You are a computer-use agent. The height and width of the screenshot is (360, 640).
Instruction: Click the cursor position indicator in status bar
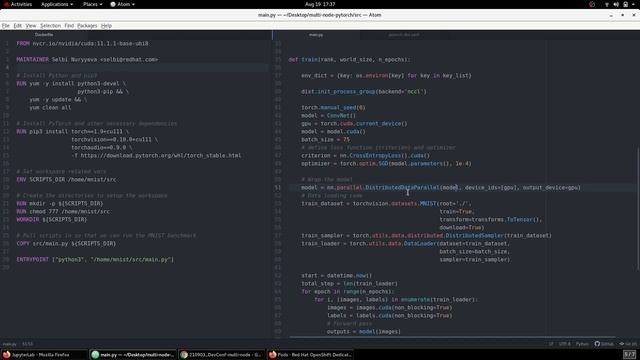(27, 344)
